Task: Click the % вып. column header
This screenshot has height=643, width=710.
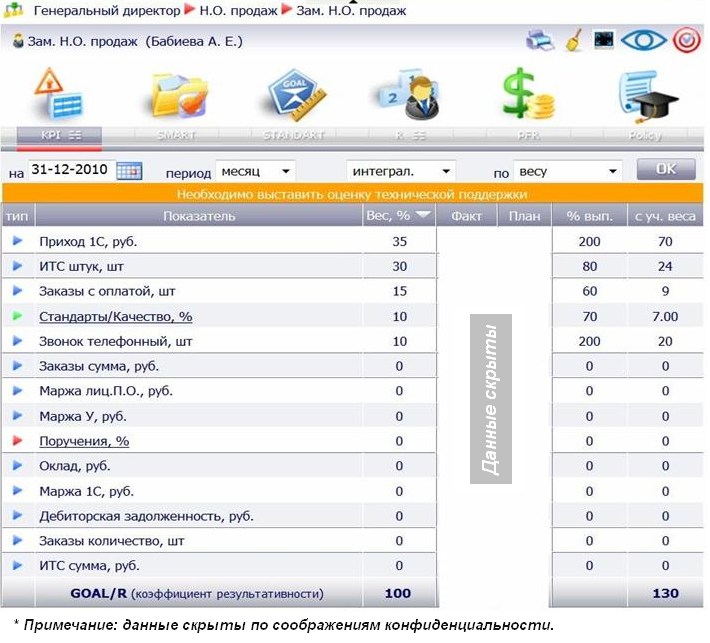Action: pos(589,216)
